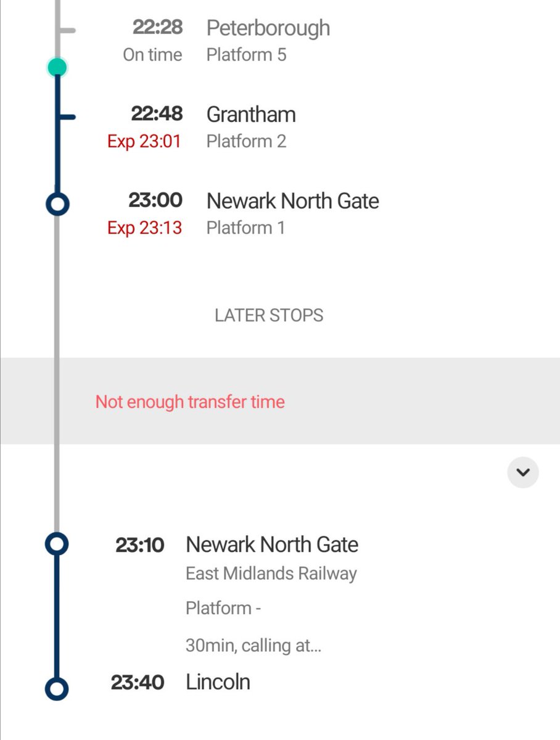
Task: Tap the green current-position marker
Action: tap(57, 67)
